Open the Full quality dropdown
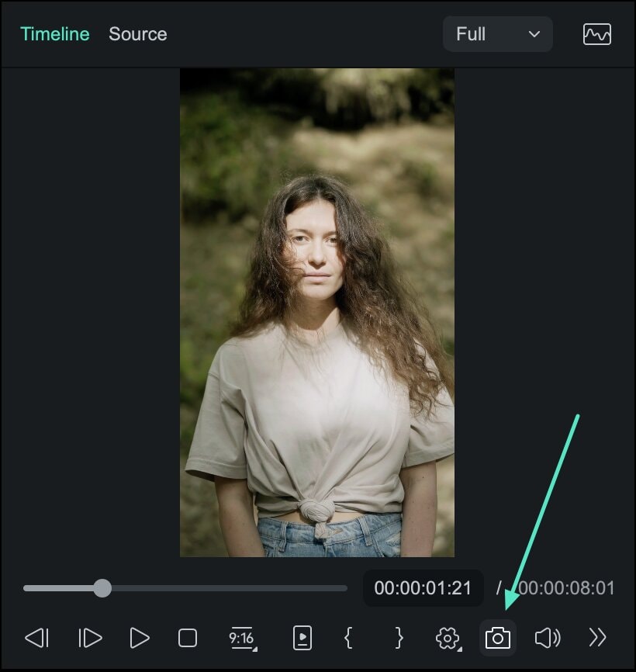Image resolution: width=636 pixels, height=672 pixels. click(497, 34)
